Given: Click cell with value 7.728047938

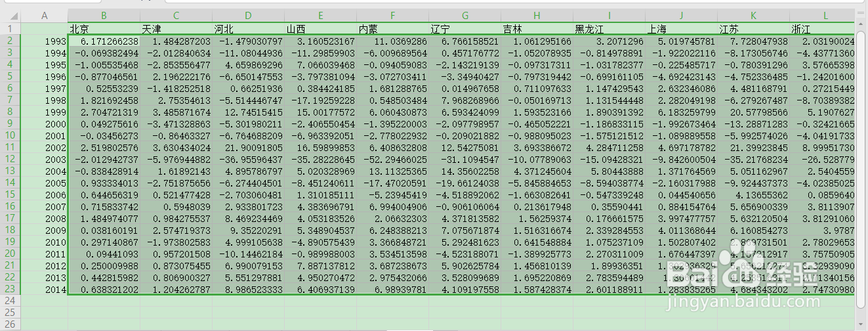Looking at the screenshot, I should (753, 41).
